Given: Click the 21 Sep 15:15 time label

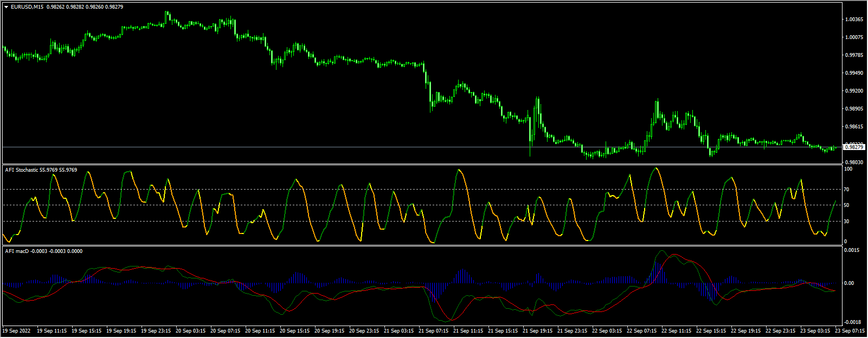Looking at the screenshot, I should 504,330.
